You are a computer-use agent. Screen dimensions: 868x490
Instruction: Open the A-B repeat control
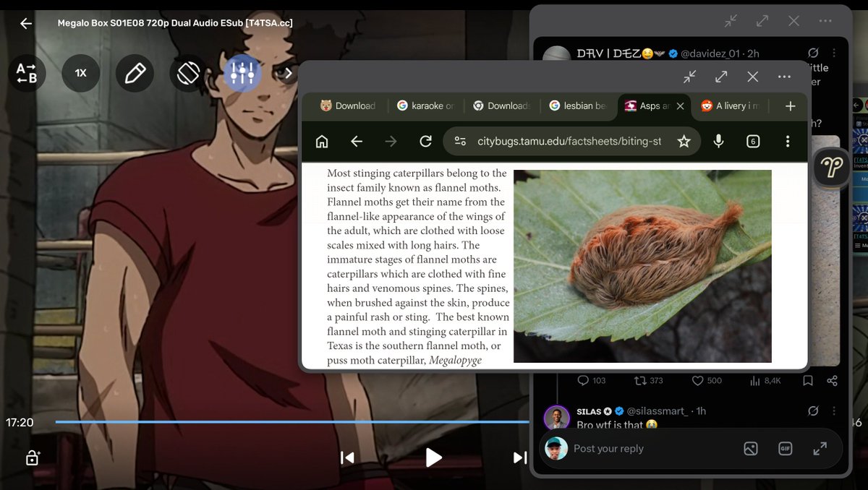(27, 73)
